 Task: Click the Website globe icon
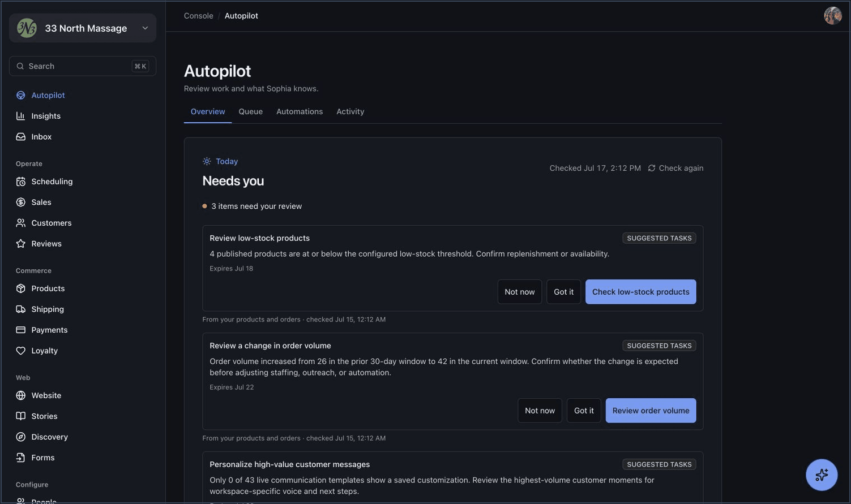point(21,395)
